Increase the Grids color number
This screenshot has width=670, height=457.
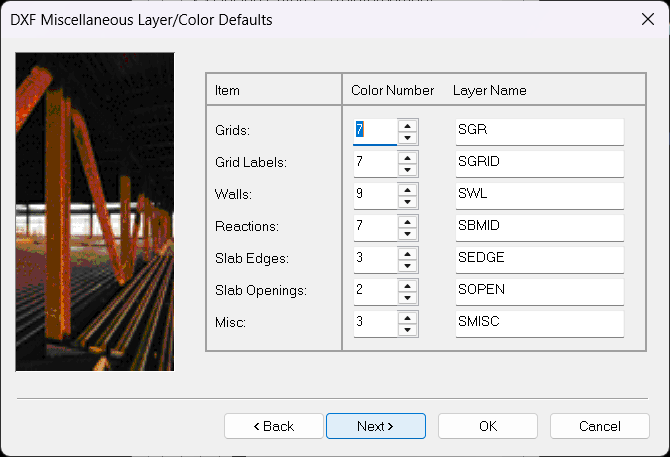407,125
